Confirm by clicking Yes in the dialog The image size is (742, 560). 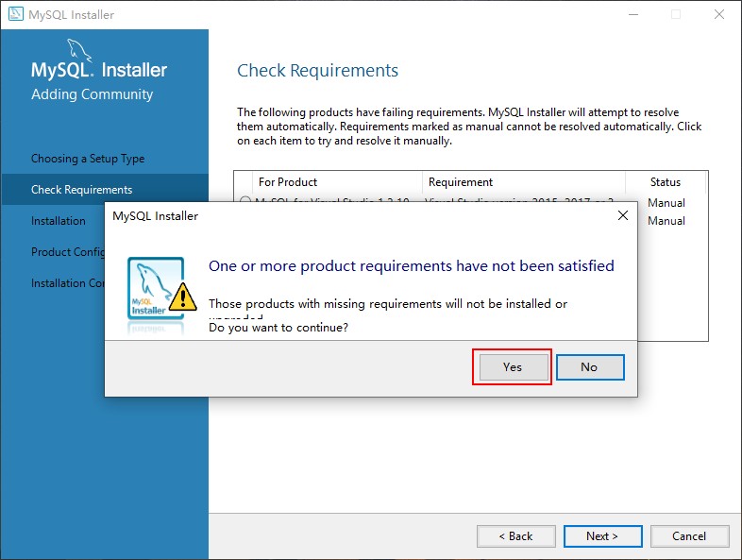click(x=514, y=366)
